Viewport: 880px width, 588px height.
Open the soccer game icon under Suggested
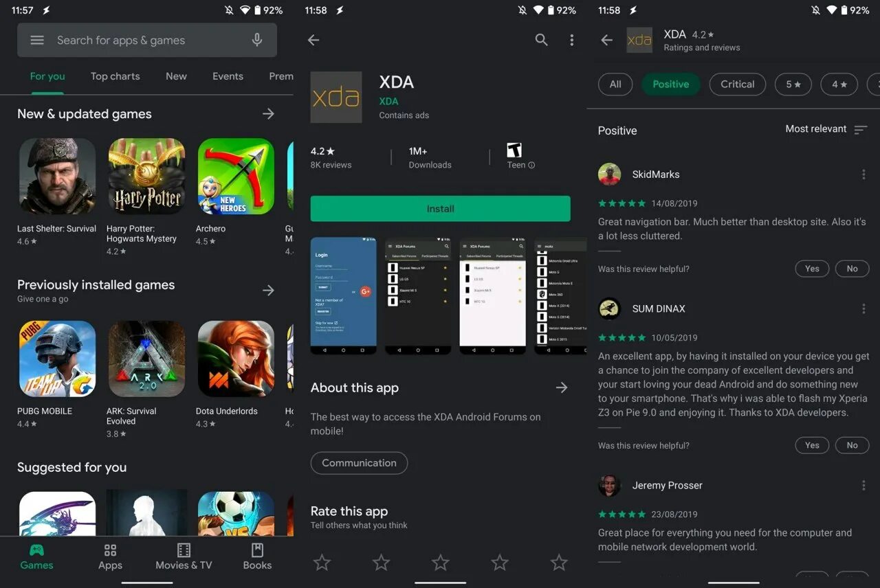point(236,514)
